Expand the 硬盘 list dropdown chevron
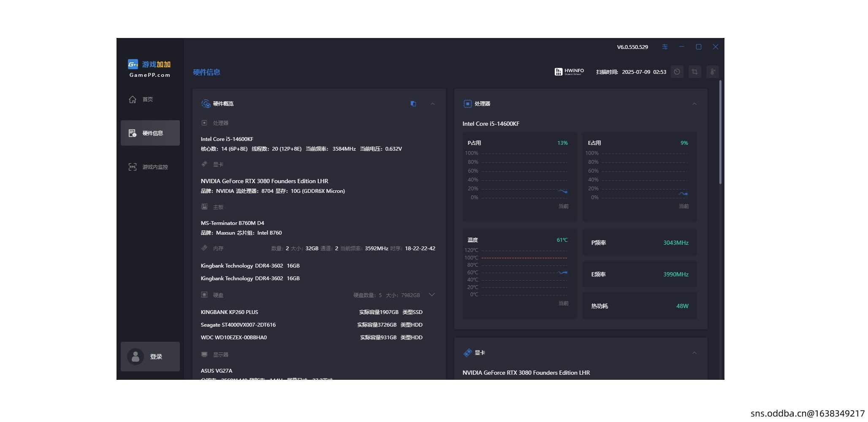The height and width of the screenshot is (422, 868). pyautogui.click(x=432, y=295)
